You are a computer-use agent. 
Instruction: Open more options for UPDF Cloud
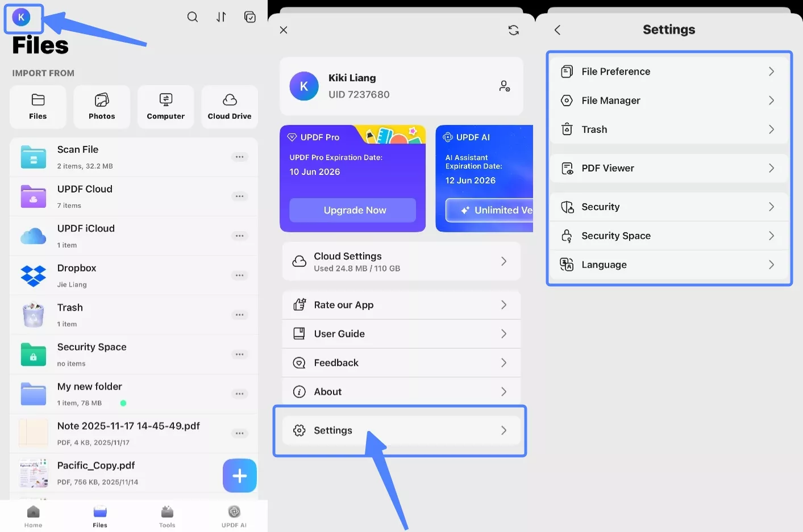tap(240, 196)
